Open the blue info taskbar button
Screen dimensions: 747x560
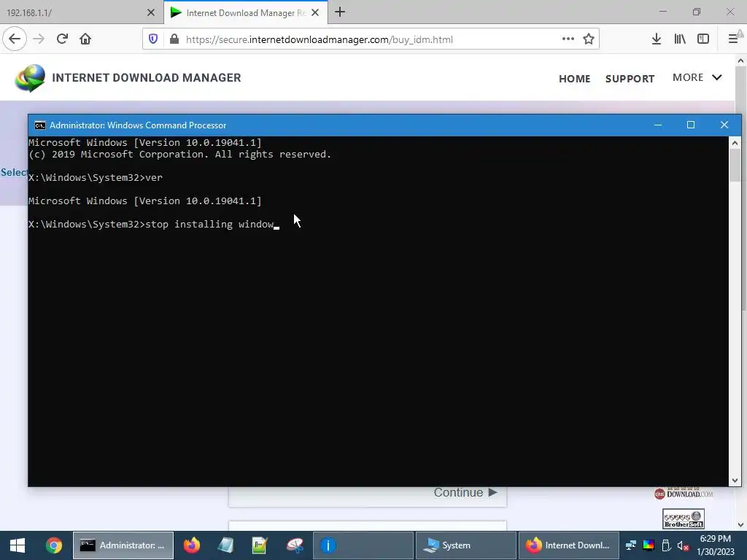click(x=363, y=545)
